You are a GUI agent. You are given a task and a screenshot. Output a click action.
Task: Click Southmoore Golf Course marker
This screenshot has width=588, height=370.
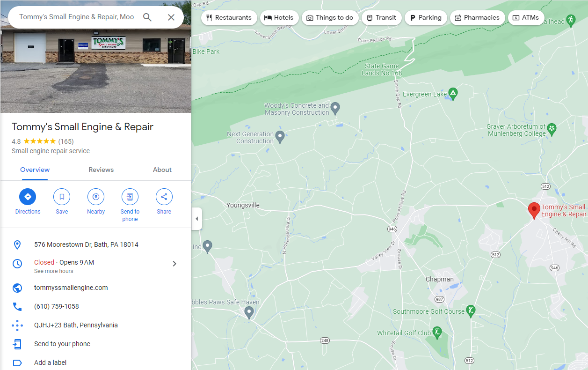[472, 310]
